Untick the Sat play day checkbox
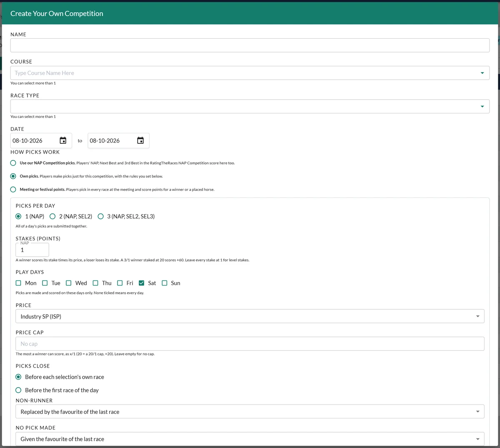Viewport: 500px width, 448px height. [142, 283]
